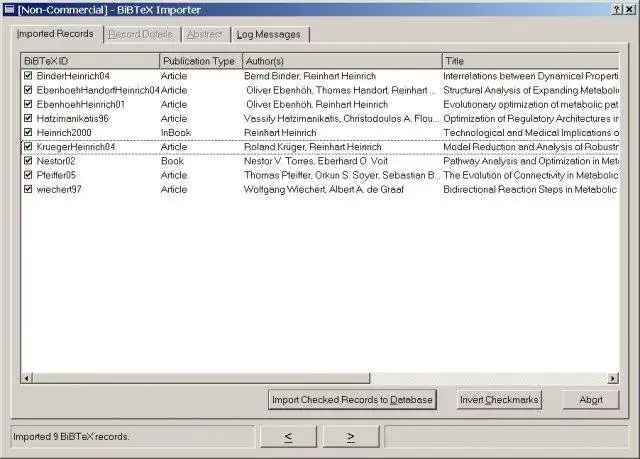Click title Evolutionary optimization of metabolic pat
This screenshot has width=640, height=459.
[x=531, y=104]
